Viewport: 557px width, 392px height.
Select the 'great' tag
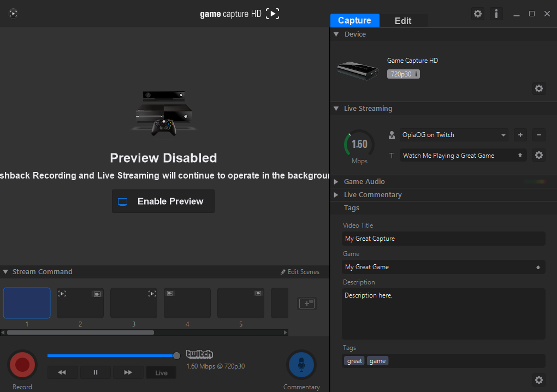point(354,361)
